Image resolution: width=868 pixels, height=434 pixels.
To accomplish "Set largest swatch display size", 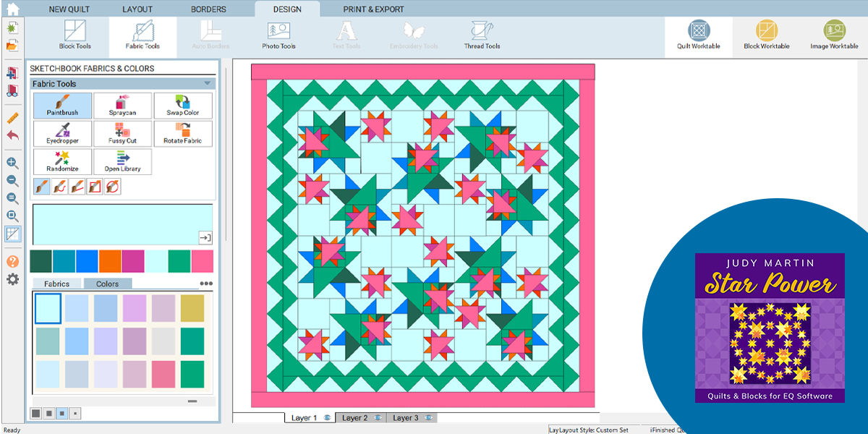I will 35,413.
